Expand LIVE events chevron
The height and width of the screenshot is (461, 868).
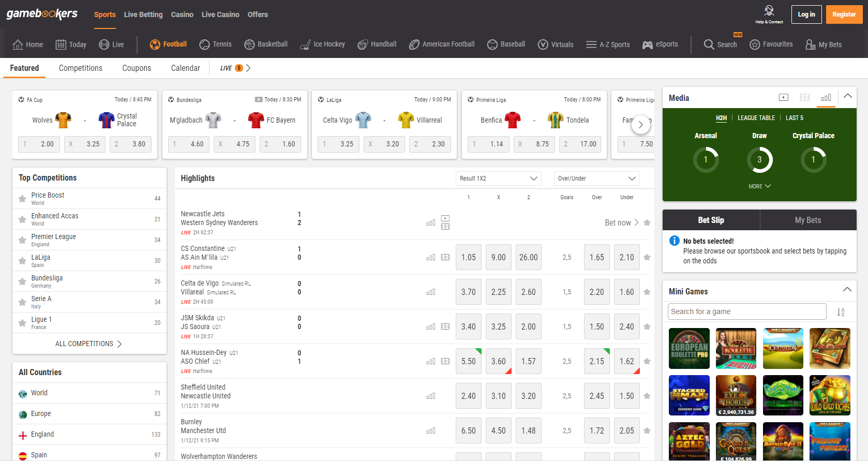click(248, 68)
